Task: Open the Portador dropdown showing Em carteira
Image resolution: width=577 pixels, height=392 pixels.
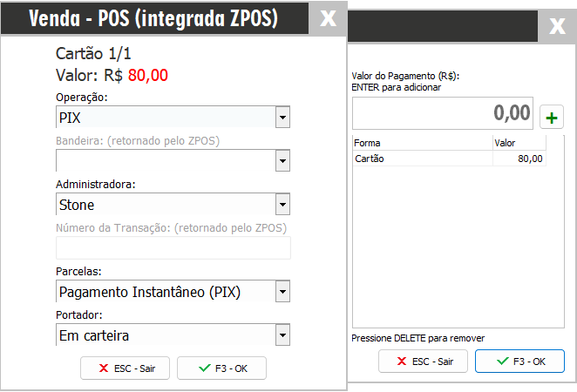Action: [282, 335]
